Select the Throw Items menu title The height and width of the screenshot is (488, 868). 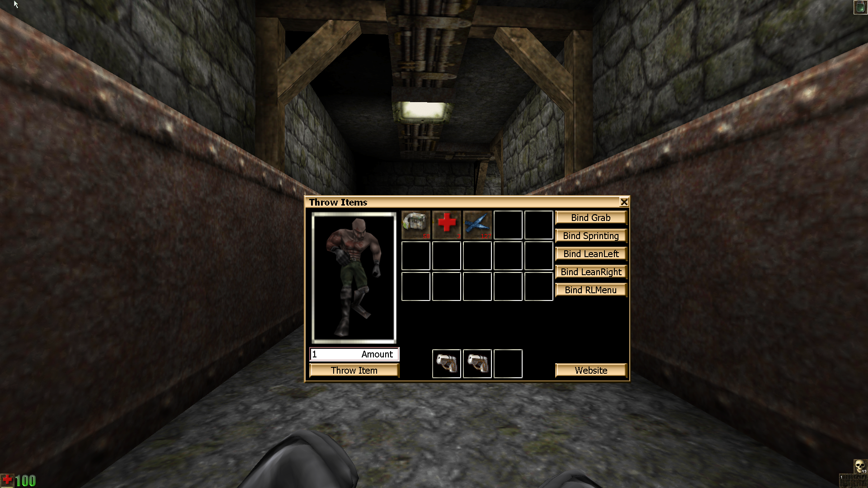tap(338, 202)
